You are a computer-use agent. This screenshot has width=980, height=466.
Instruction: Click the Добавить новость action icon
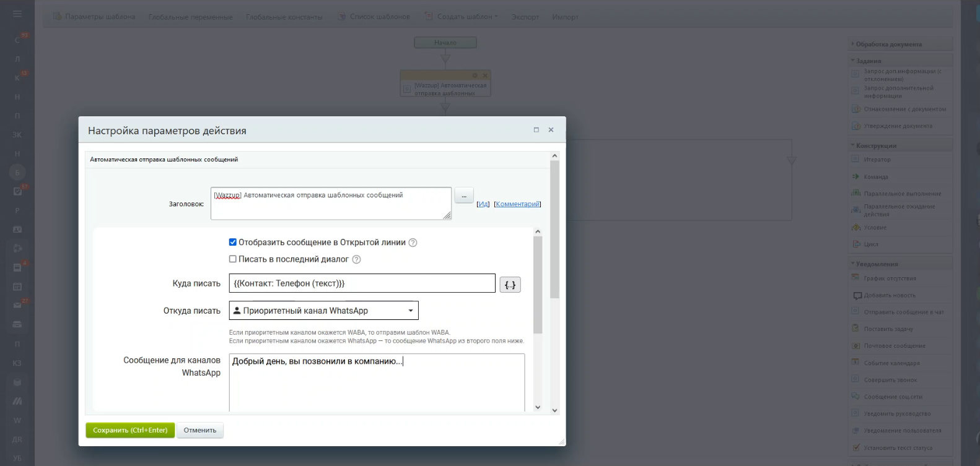coord(857,295)
